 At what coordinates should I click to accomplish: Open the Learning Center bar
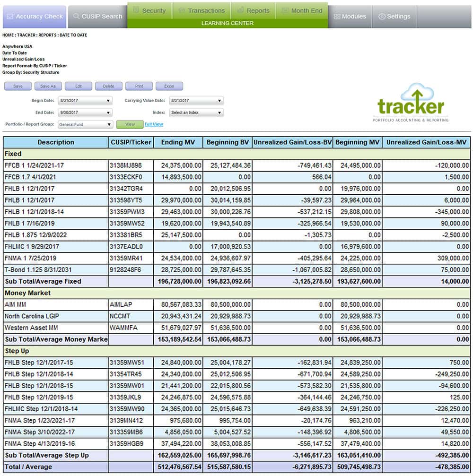227,23
